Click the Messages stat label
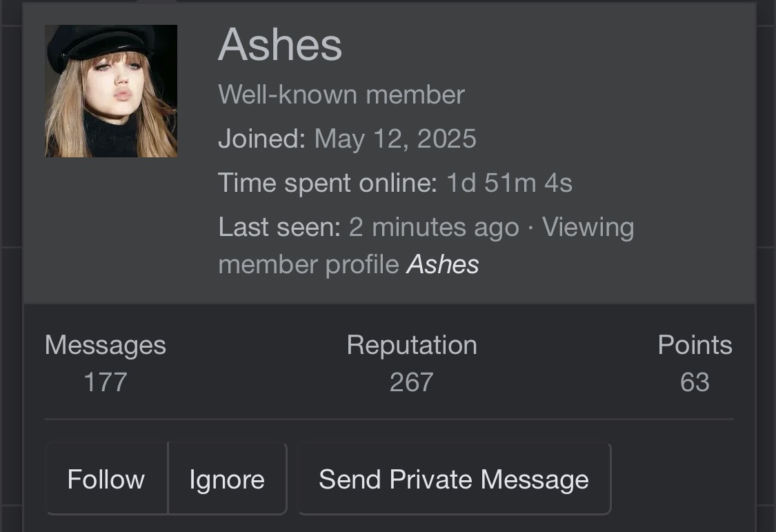The image size is (776, 532). coord(106,345)
